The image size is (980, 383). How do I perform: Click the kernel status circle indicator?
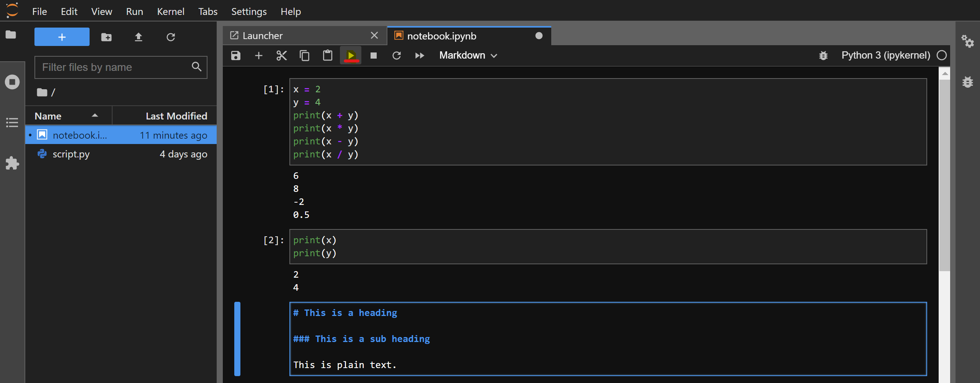tap(942, 56)
